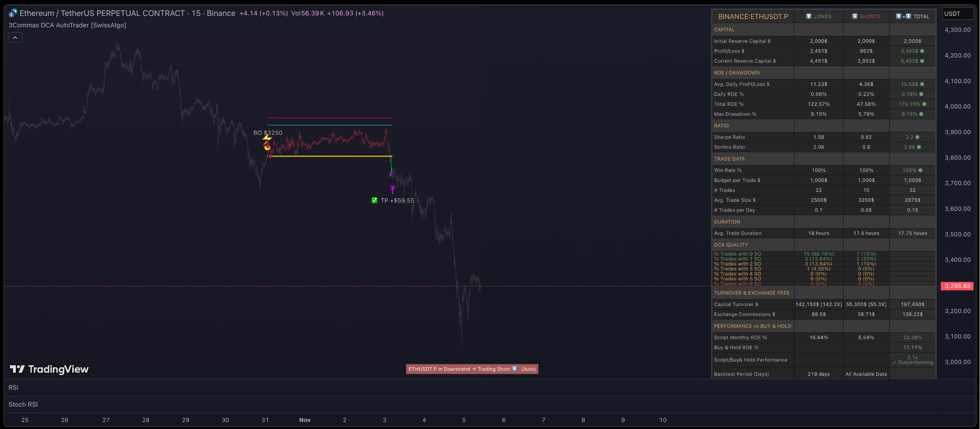Collapse the indicator legend with chevron button
The height and width of the screenshot is (429, 980).
coord(15,38)
